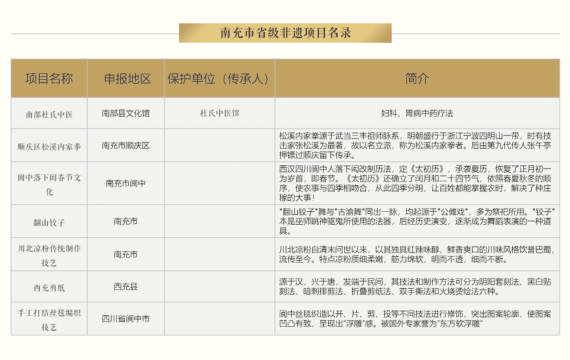Click the 南充市阆中 region cell
Screen dimensions: 570x360
(125, 183)
